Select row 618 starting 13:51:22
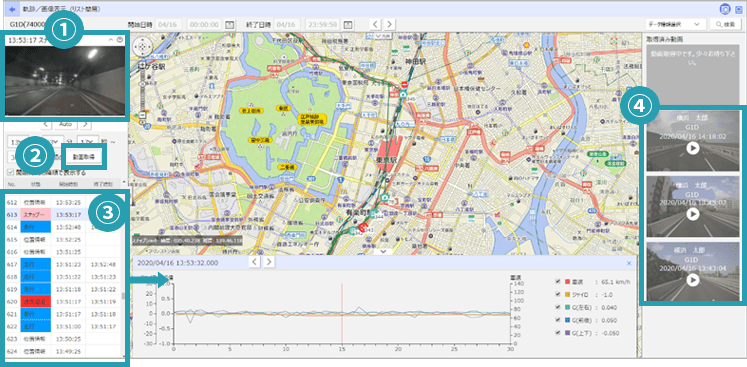 pyautogui.click(x=63, y=276)
